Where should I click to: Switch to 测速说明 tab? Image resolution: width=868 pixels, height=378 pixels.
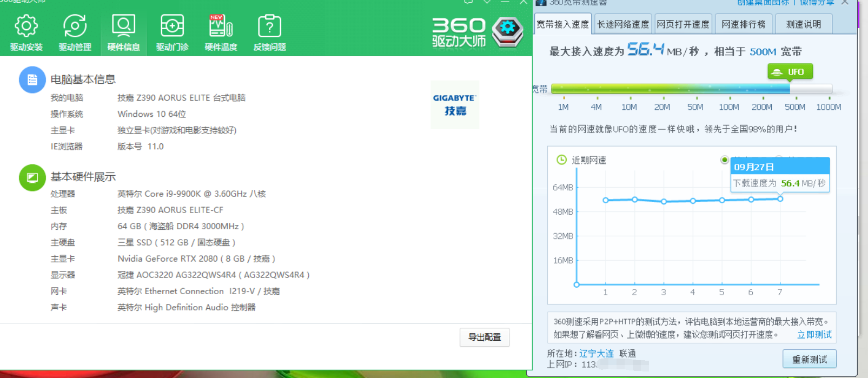pyautogui.click(x=804, y=24)
